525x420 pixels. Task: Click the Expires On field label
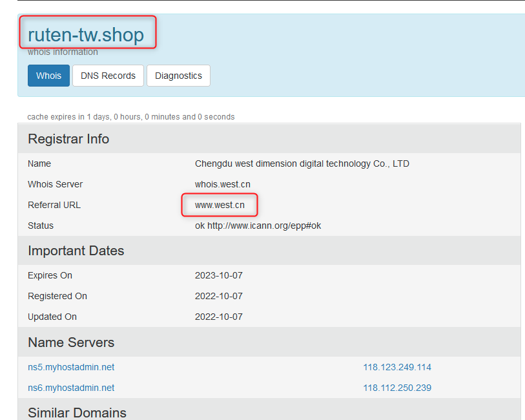coord(50,275)
